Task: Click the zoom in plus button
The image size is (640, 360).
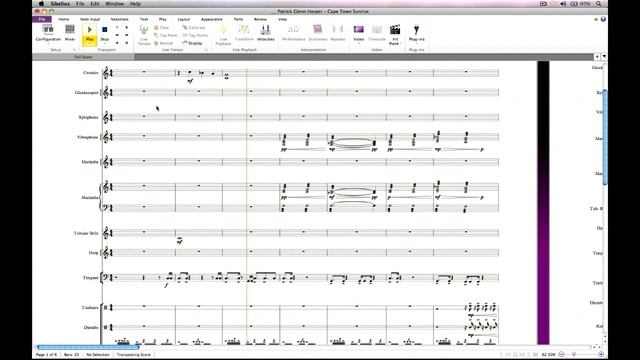Action: (601, 355)
